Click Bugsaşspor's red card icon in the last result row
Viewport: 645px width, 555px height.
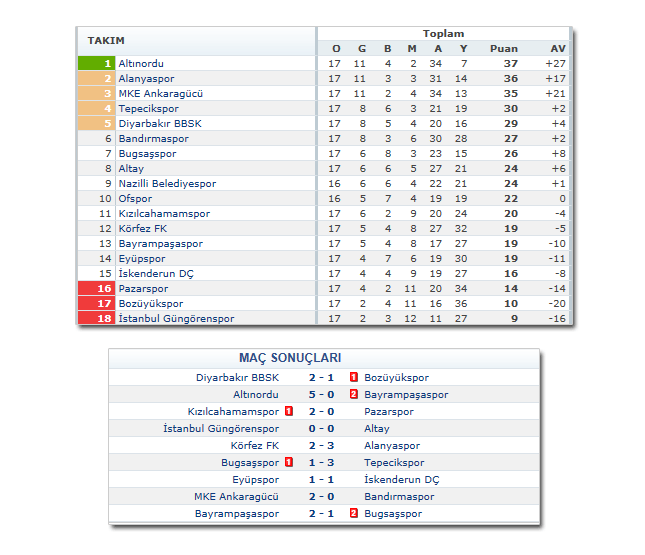(x=353, y=513)
